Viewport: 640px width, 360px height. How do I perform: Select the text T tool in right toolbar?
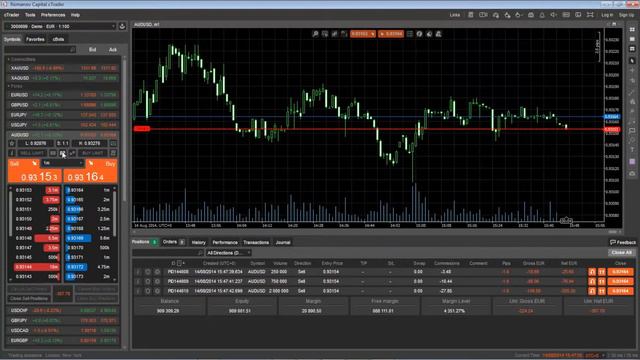pos(632,150)
